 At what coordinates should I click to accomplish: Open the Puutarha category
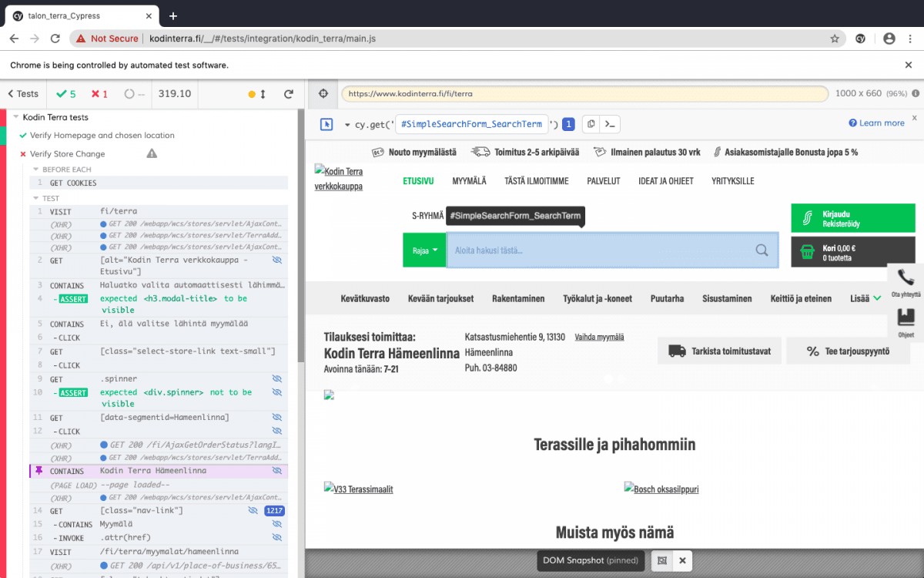coord(667,298)
